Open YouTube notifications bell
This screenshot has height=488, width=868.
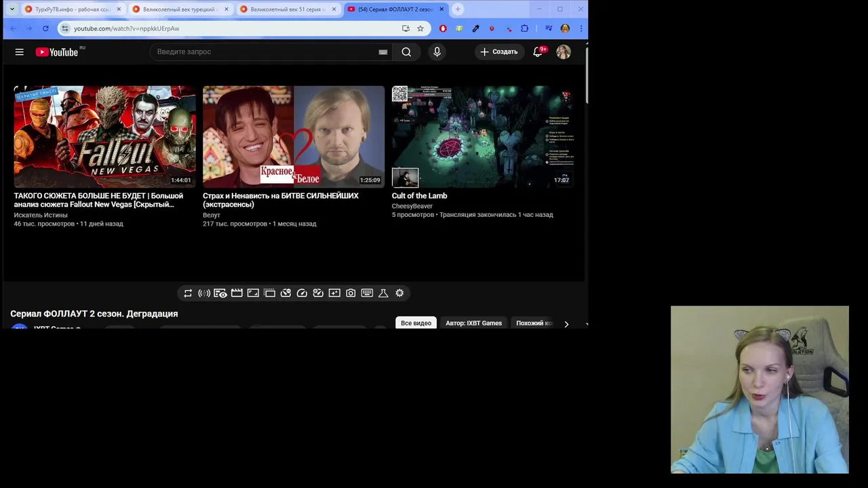[538, 52]
